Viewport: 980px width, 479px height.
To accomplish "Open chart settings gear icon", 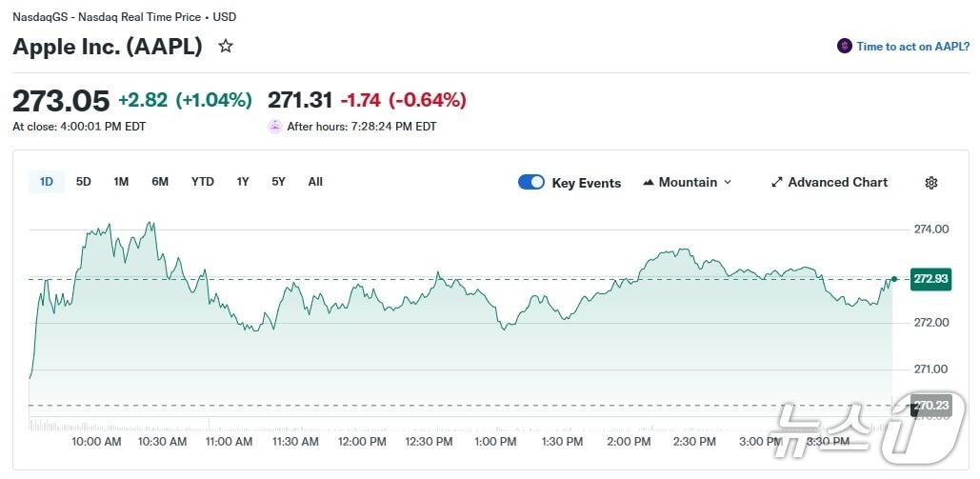I will pyautogui.click(x=931, y=183).
